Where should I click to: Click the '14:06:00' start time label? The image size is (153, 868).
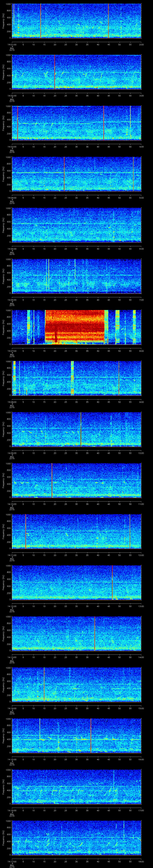(x=12, y=300)
